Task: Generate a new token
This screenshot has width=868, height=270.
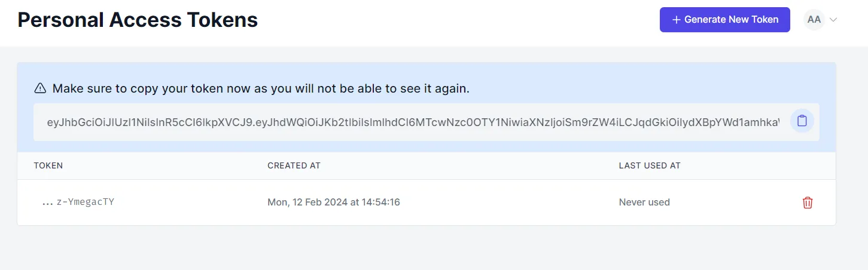Action: pos(725,20)
